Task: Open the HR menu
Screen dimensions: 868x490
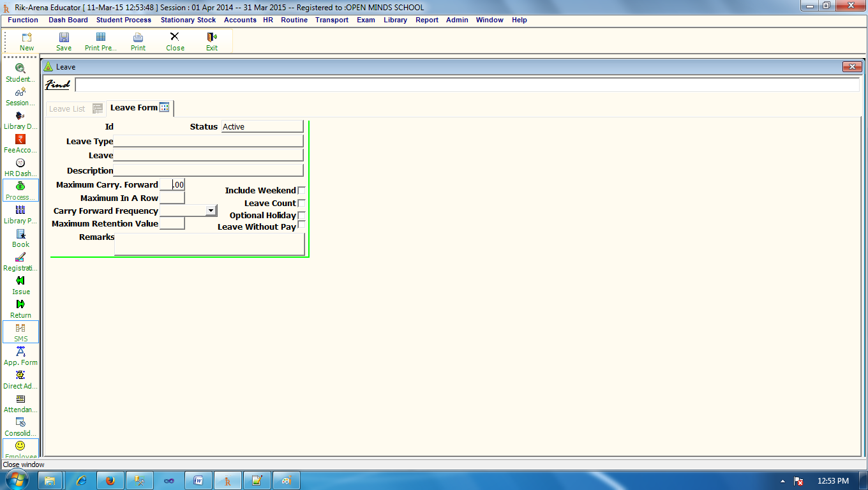Action: [x=268, y=20]
